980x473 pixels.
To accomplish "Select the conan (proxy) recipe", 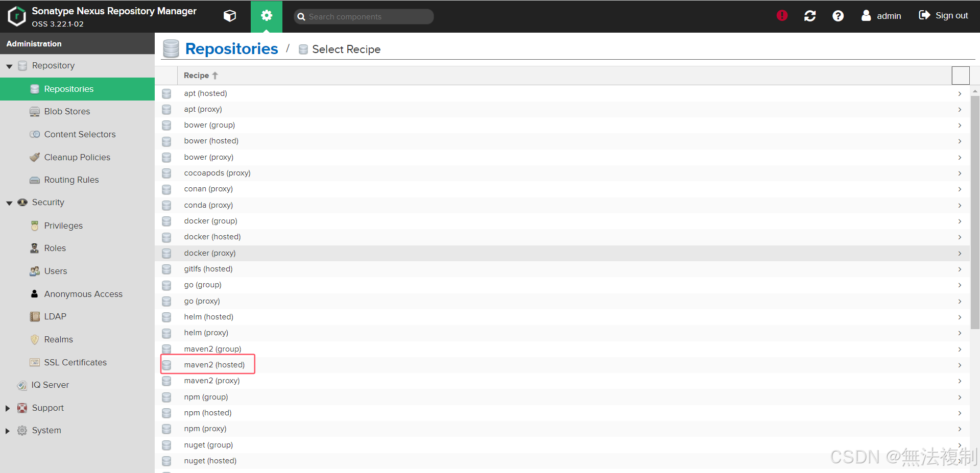I will tap(562, 189).
